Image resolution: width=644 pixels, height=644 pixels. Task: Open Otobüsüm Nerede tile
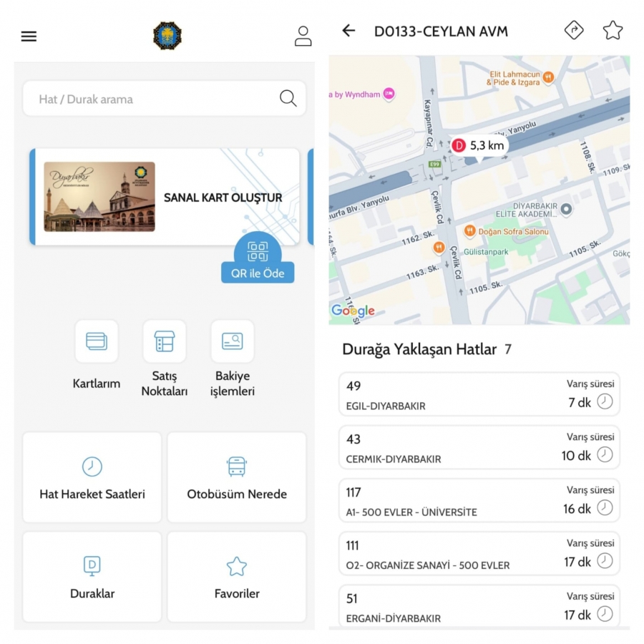[x=237, y=477]
